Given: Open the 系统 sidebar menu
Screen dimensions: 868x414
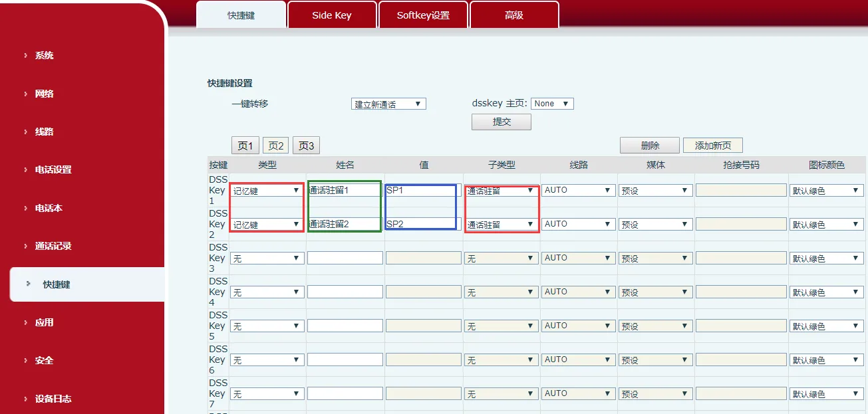Looking at the screenshot, I should pos(44,56).
